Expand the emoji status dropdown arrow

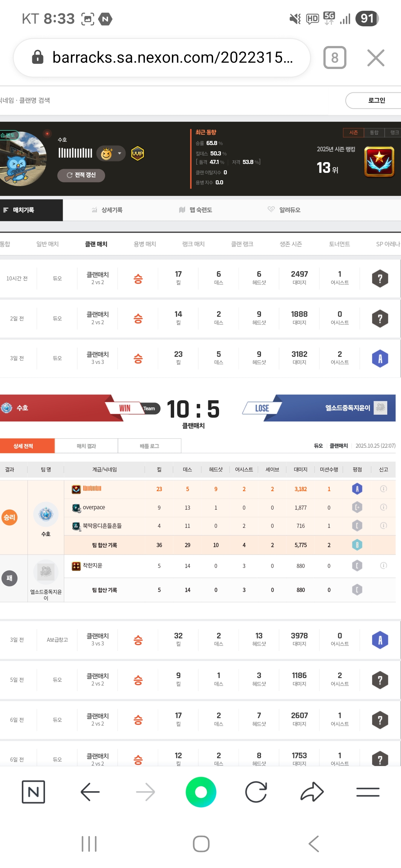120,153
